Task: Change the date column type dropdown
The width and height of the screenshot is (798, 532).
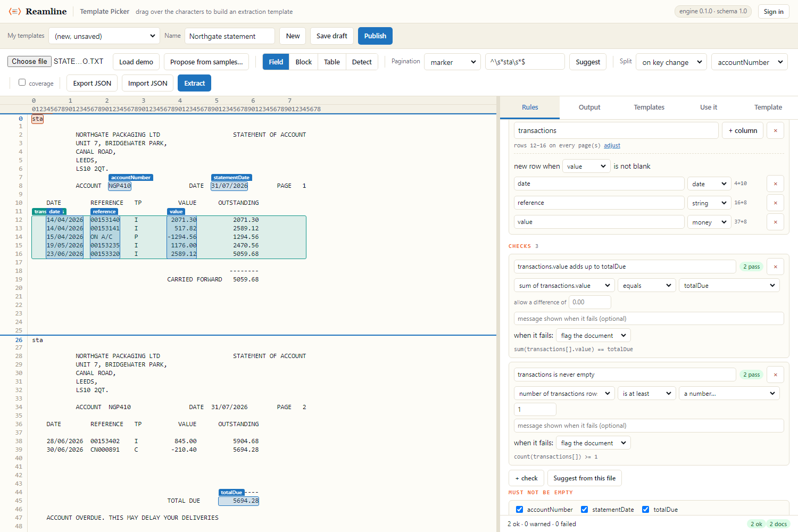Action: [709, 184]
